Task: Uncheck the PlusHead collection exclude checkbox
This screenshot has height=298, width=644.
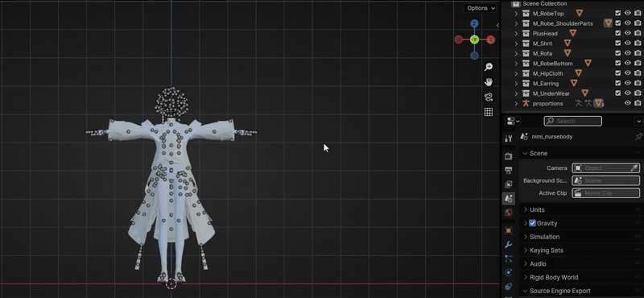Action: tap(617, 33)
